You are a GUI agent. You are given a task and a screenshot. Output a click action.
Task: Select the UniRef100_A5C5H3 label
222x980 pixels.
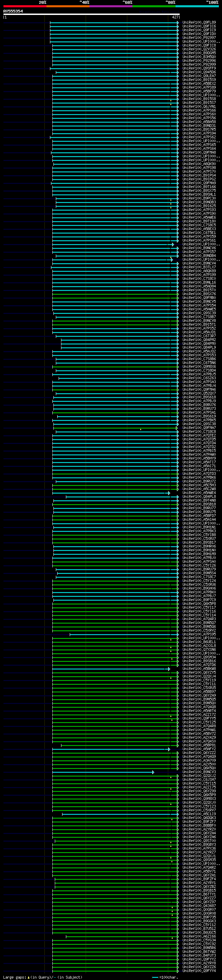tap(199, 485)
